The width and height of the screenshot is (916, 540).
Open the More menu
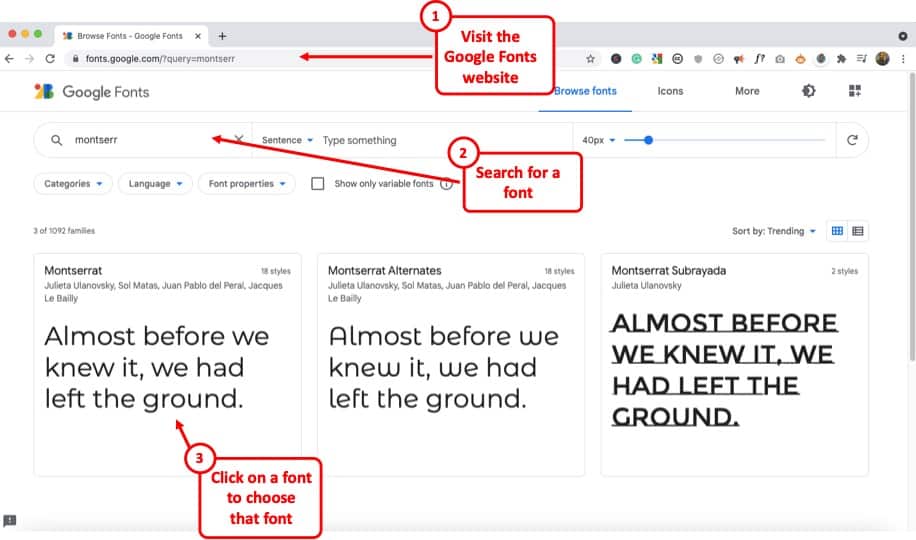click(747, 91)
